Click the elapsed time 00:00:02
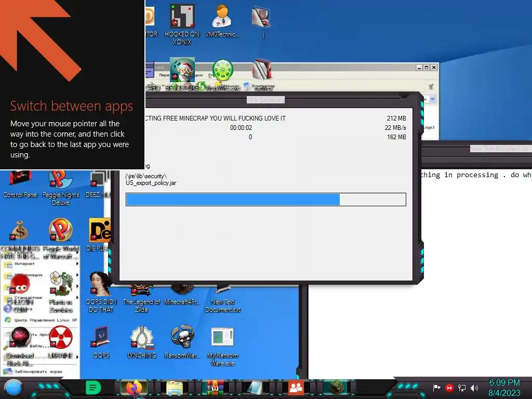The image size is (532, 399). pos(241,128)
